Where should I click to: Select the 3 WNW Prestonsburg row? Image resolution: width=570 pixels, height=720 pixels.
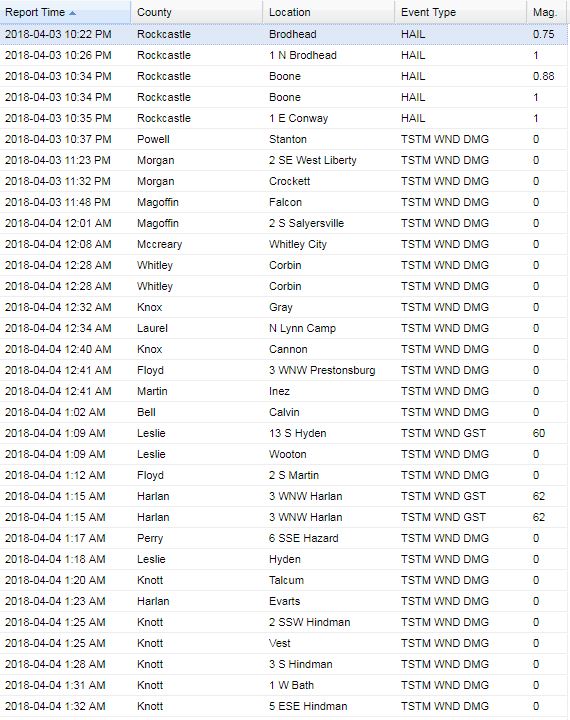click(x=284, y=371)
